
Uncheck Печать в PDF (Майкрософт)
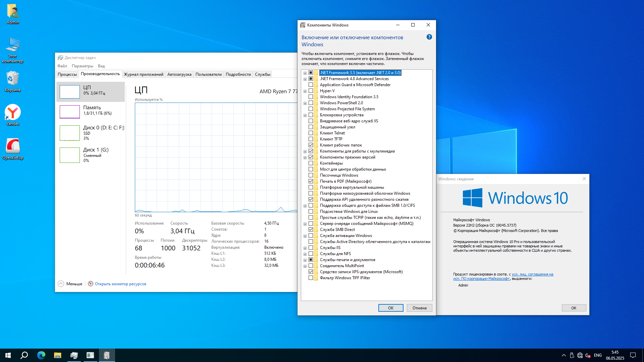(x=311, y=181)
